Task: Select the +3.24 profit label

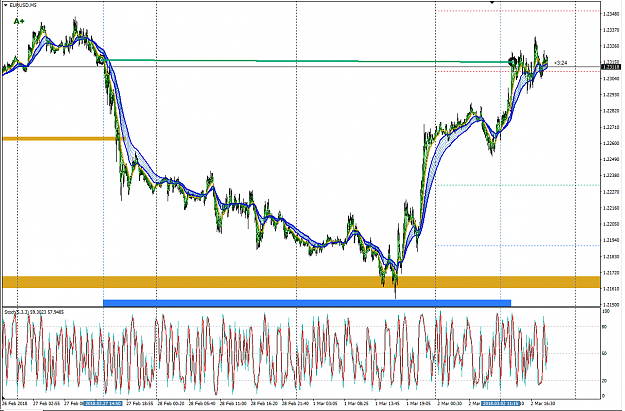Action: point(560,63)
